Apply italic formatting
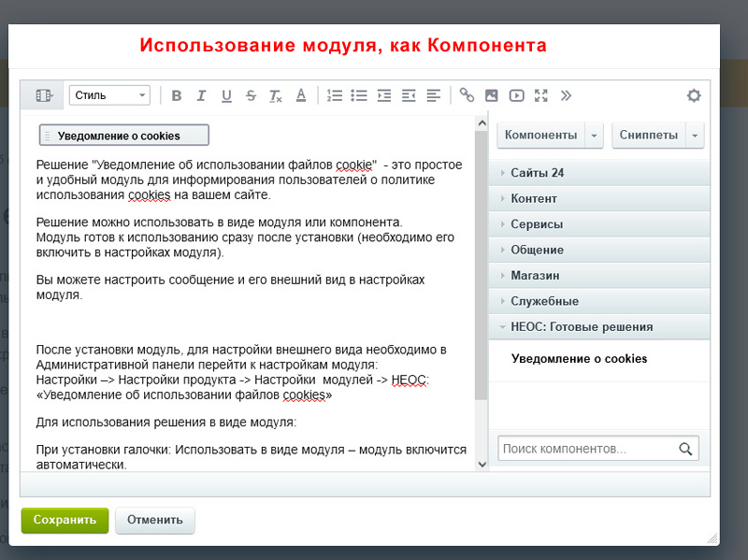 tap(201, 95)
